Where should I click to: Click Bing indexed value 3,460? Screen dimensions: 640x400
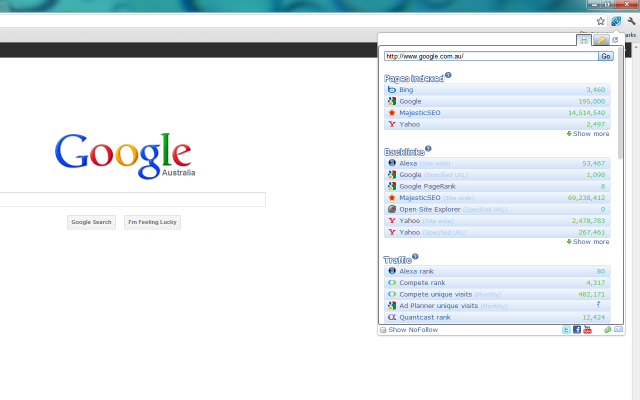(596, 90)
